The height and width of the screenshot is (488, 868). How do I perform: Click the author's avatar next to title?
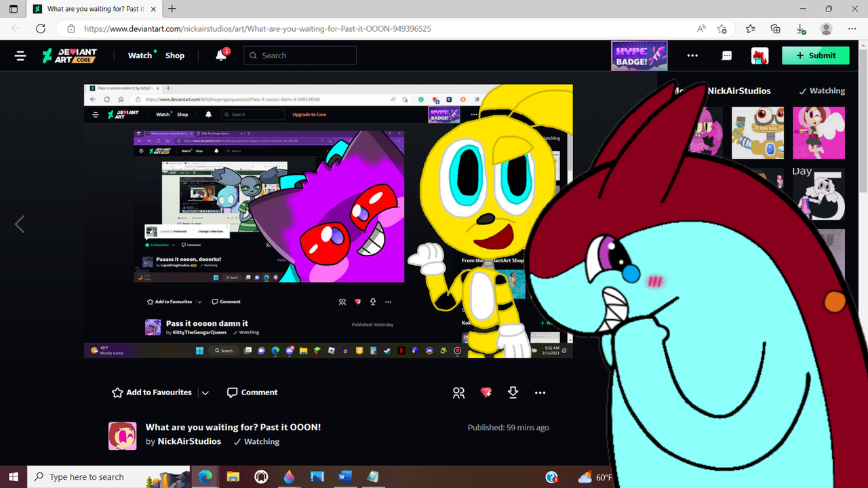(x=123, y=436)
